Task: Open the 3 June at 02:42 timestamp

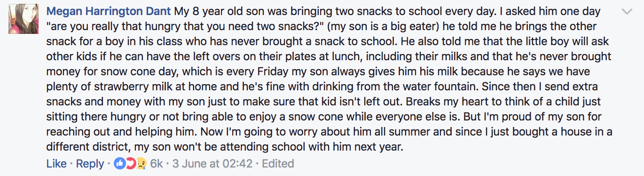Action: tap(212, 163)
